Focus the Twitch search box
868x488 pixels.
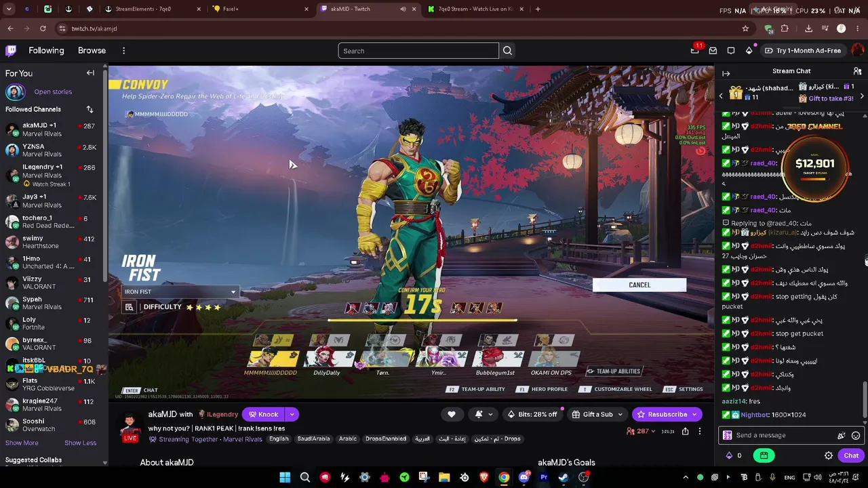419,51
